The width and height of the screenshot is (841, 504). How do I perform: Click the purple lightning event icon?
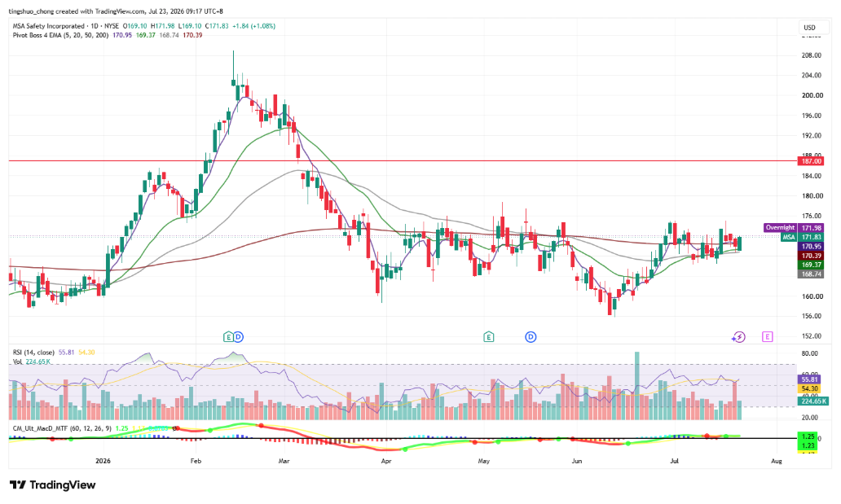(x=739, y=337)
